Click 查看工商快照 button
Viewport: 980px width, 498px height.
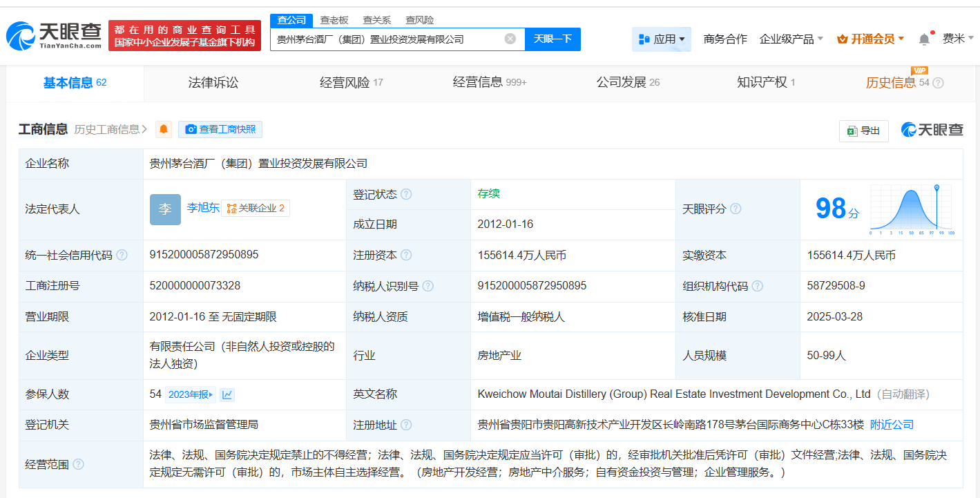pos(220,129)
